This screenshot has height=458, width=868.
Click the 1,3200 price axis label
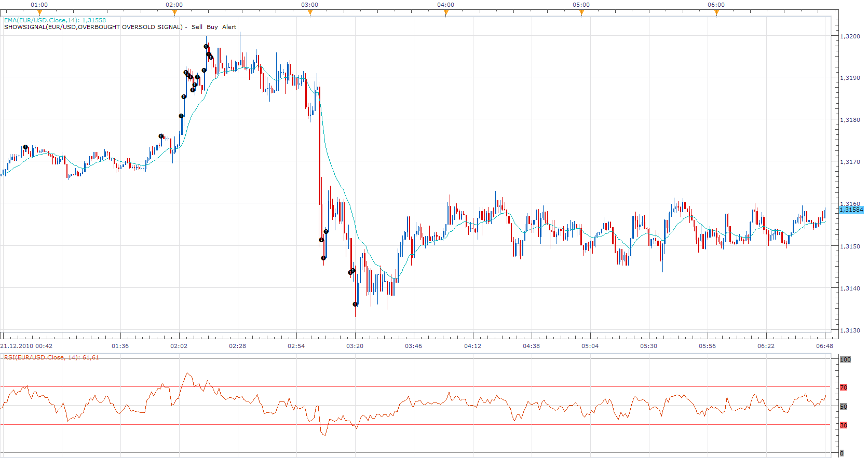(850, 36)
